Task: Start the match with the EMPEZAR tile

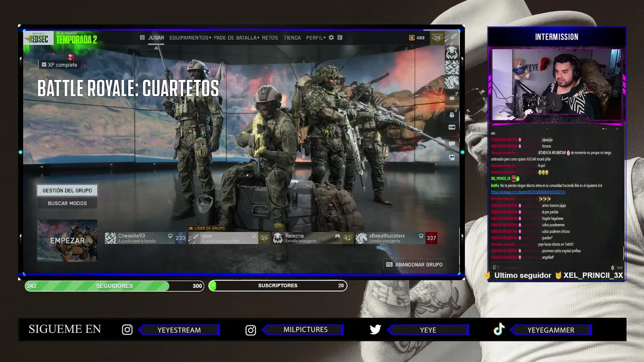Action: click(x=67, y=240)
